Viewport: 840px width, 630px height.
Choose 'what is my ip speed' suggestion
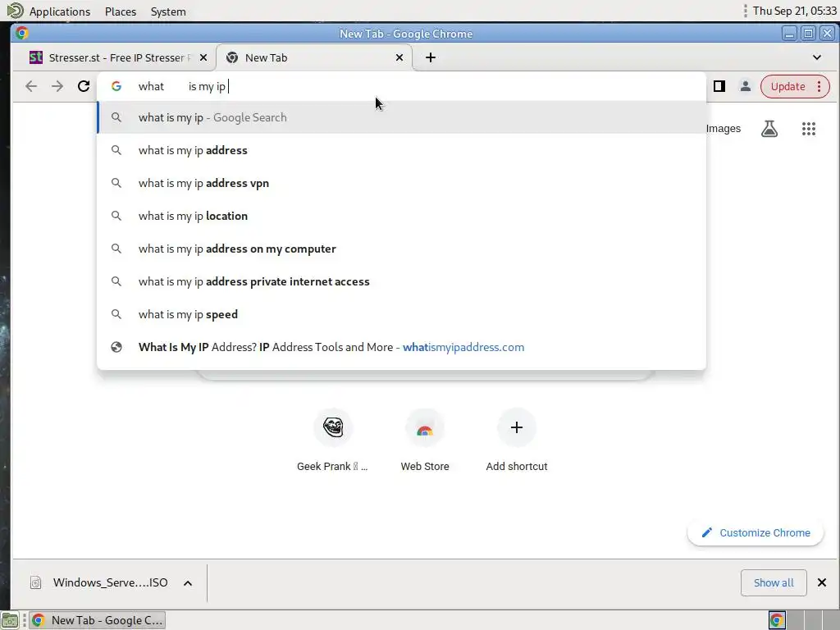[x=401, y=314]
